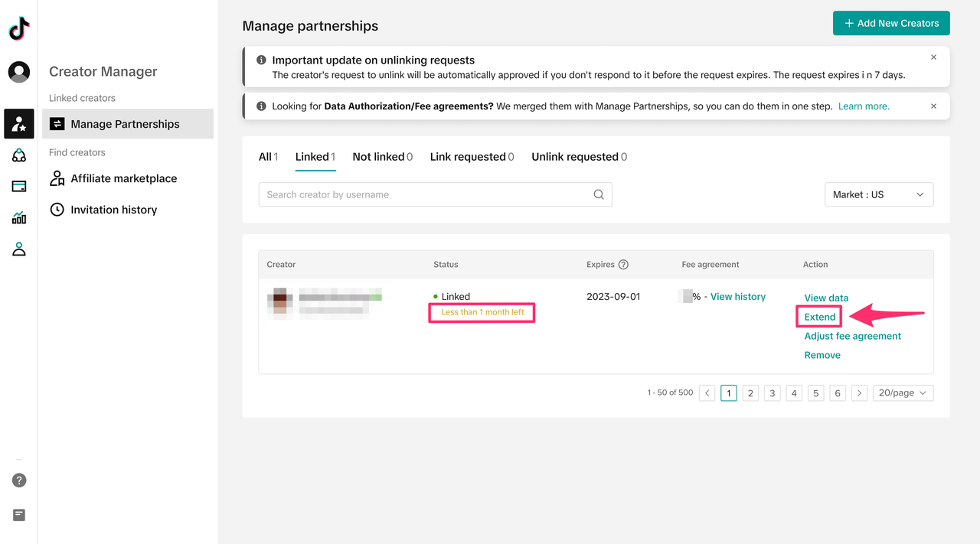Viewport: 980px width, 544px height.
Task: Select the creator manager star-person sidebar icon
Action: (19, 124)
